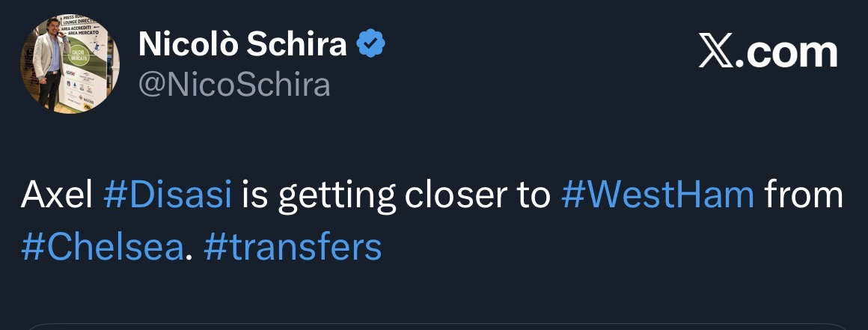Click the blue verified checkmark badge
Screen dimensions: 868x330
[370, 46]
